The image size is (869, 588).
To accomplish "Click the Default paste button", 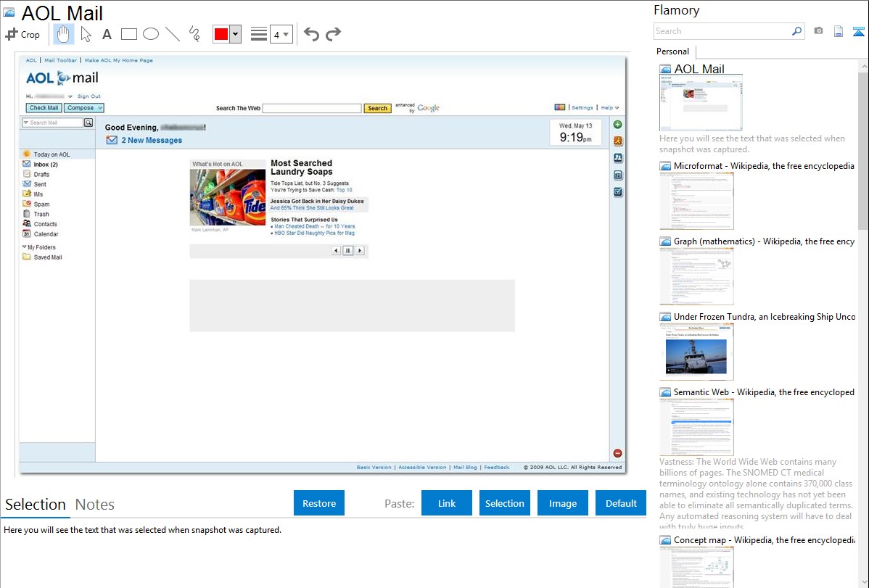I will coord(621,503).
